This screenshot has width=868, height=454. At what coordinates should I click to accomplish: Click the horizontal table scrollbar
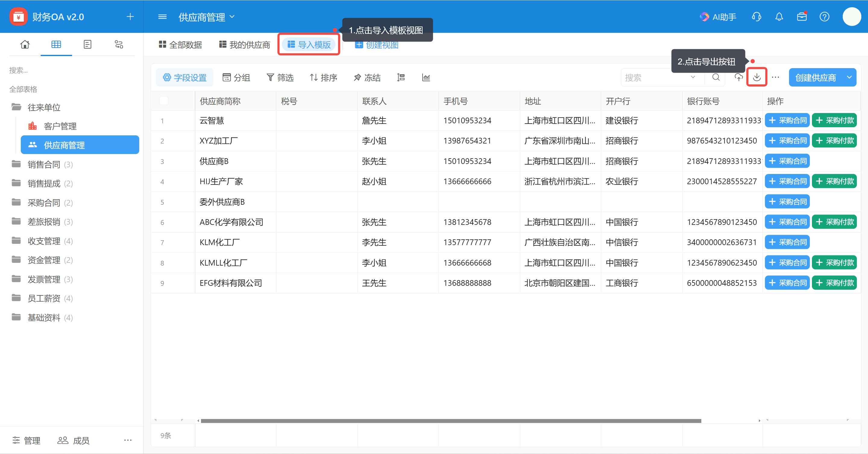pos(451,421)
